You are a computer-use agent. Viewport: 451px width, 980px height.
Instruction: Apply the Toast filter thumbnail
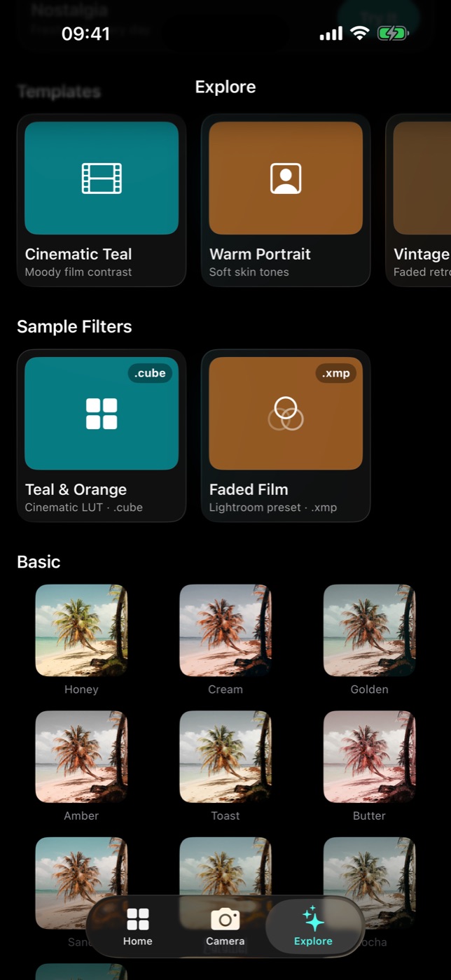point(225,757)
